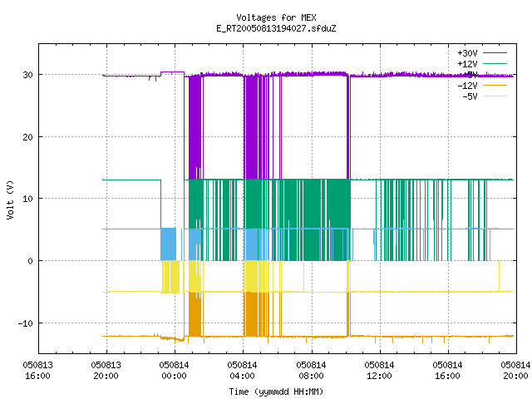Click the y-axis tick label 10

[x=27, y=199]
